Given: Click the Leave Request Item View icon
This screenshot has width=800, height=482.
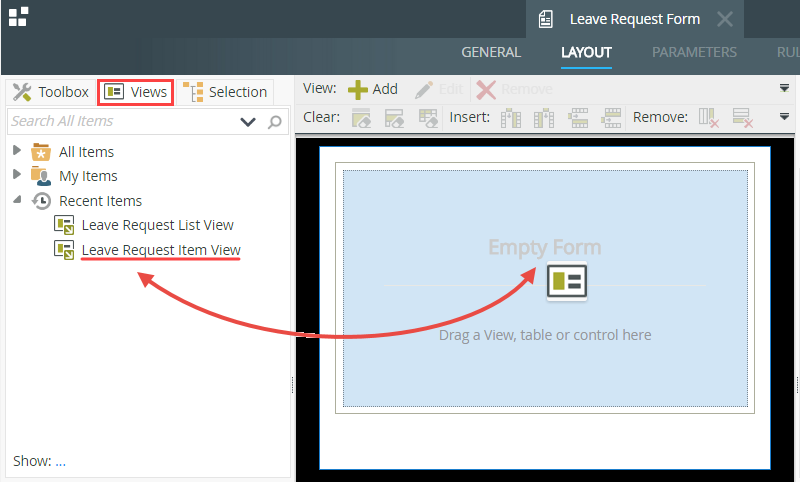Looking at the screenshot, I should click(64, 250).
